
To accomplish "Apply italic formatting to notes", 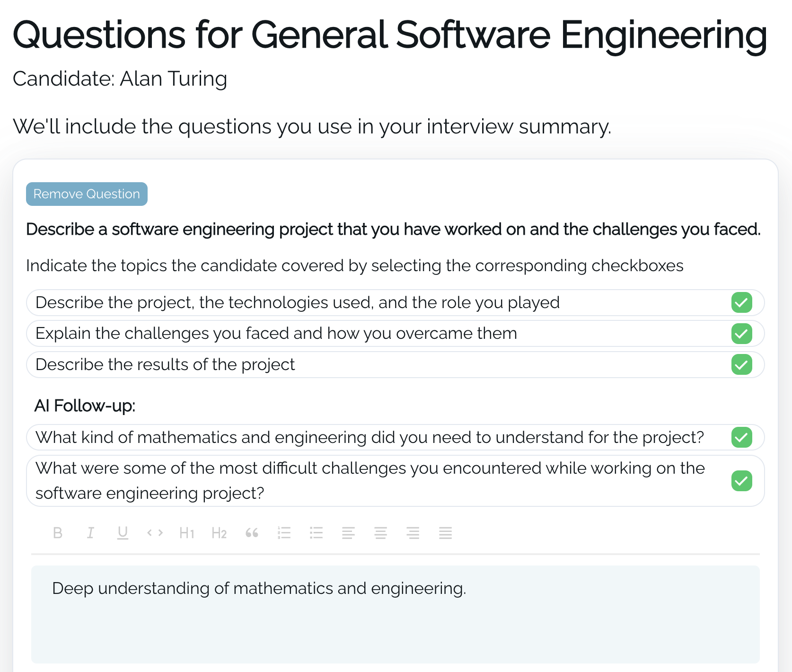I will coord(90,533).
